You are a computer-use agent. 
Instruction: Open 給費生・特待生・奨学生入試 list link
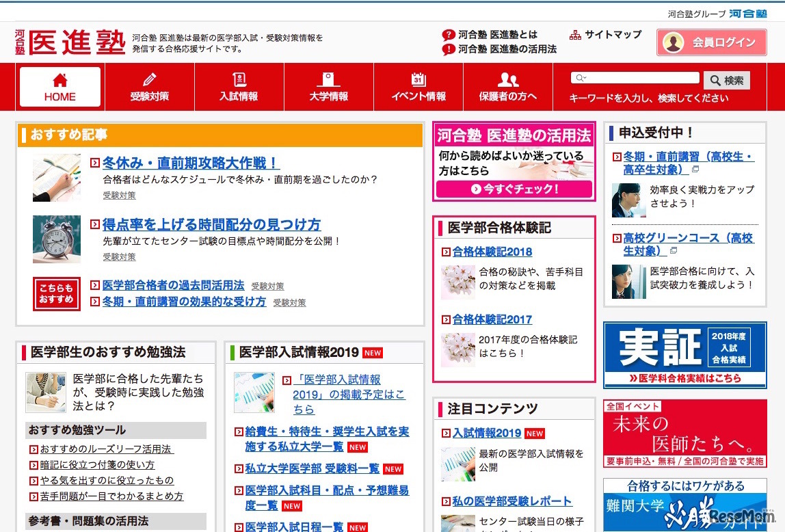[x=327, y=439]
